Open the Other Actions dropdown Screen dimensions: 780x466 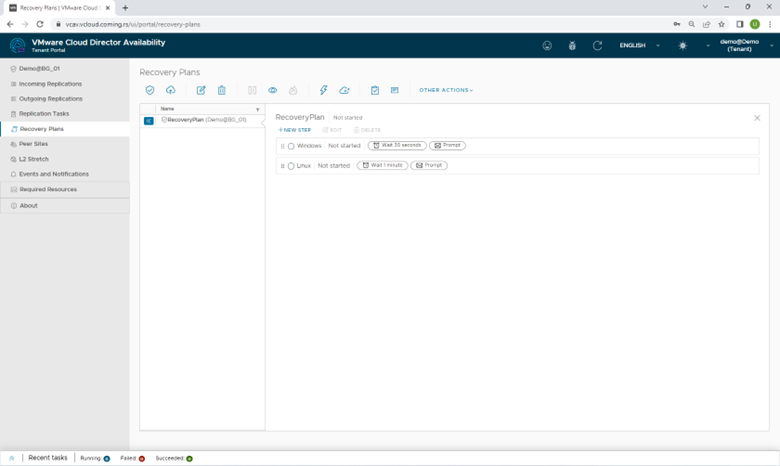(446, 90)
